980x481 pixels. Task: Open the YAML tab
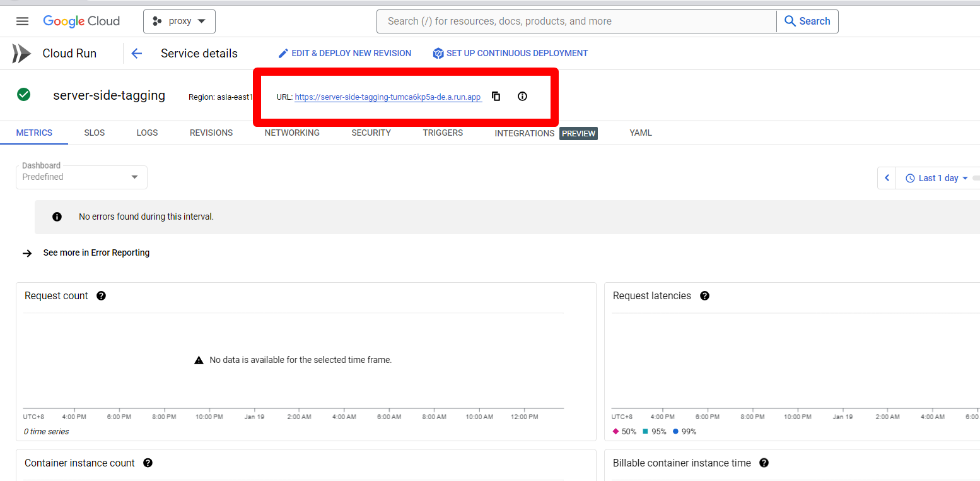[x=641, y=133]
